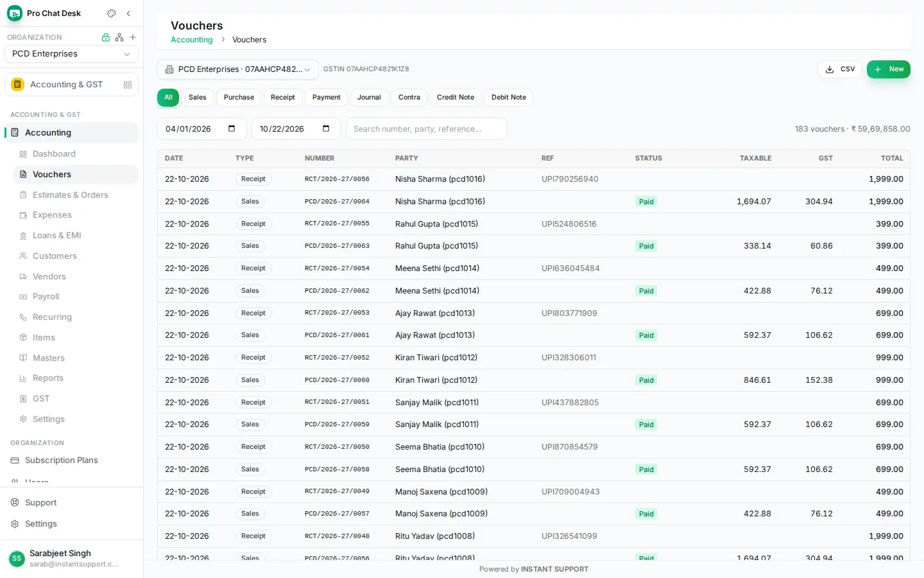Image resolution: width=924 pixels, height=578 pixels.
Task: Click the lock icon next to Organization
Action: [106, 37]
